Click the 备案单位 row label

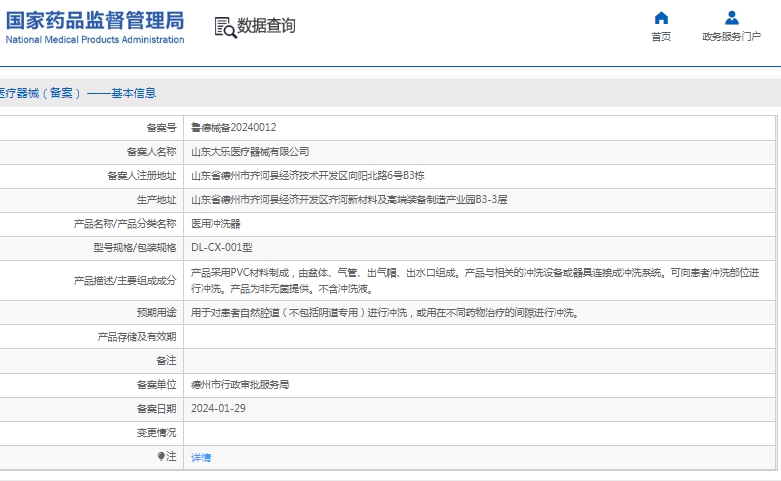(x=156, y=384)
